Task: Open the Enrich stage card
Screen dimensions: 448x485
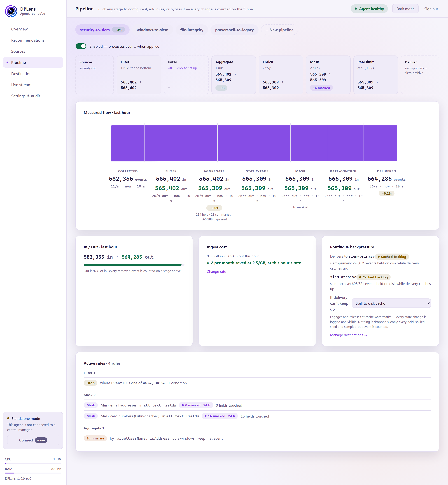Action: pyautogui.click(x=281, y=75)
